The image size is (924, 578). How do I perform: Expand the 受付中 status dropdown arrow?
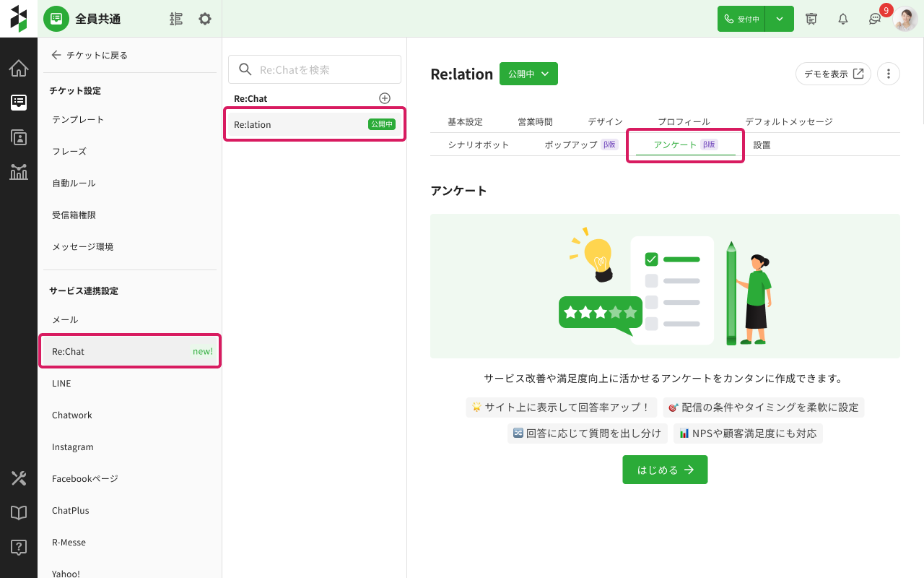pos(780,19)
